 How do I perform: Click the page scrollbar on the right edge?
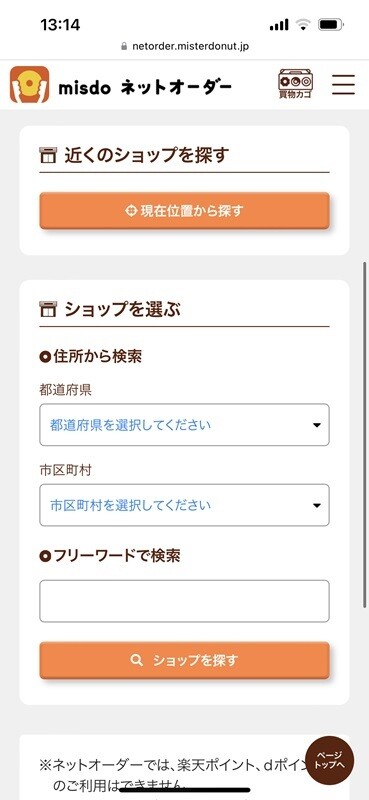point(364,434)
